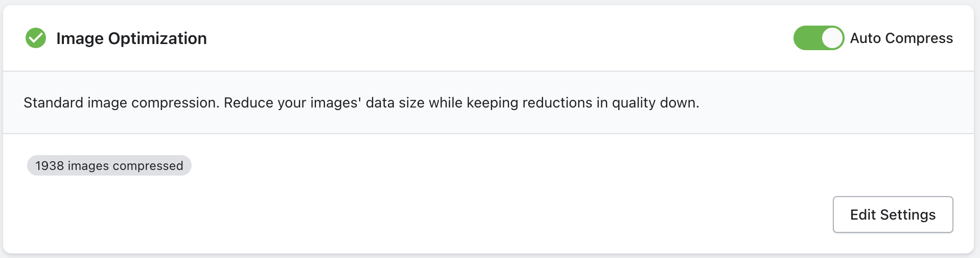Click the white check inside the status icon
The image size is (980, 258).
click(x=36, y=38)
